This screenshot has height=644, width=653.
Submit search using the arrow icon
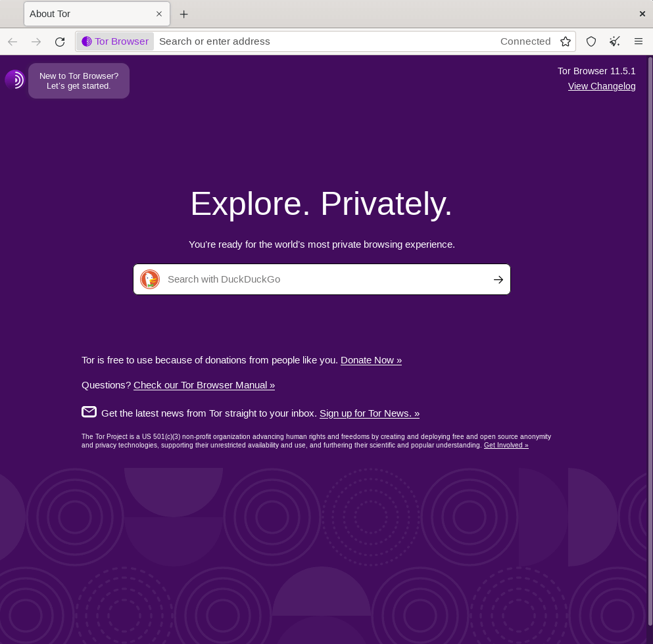click(x=498, y=279)
